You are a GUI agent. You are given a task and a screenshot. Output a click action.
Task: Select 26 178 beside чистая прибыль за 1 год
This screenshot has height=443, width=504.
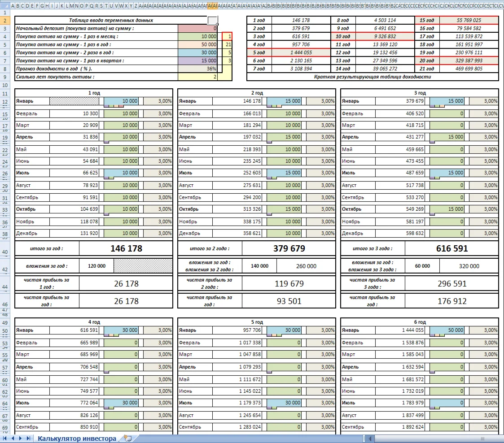tap(126, 284)
